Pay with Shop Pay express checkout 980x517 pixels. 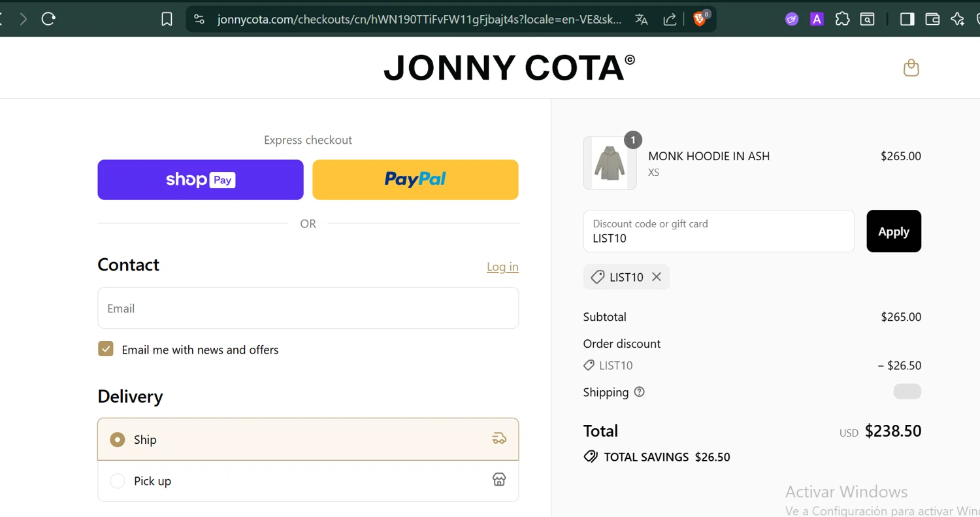click(x=201, y=180)
